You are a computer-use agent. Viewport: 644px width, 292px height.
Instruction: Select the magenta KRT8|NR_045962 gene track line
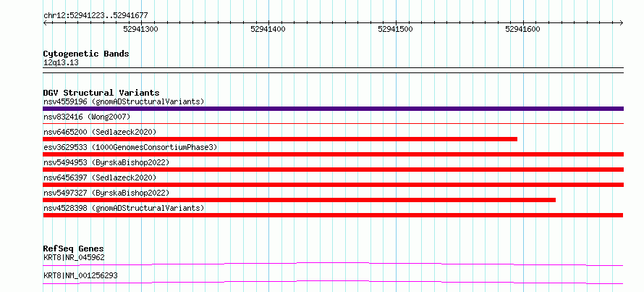333,264
